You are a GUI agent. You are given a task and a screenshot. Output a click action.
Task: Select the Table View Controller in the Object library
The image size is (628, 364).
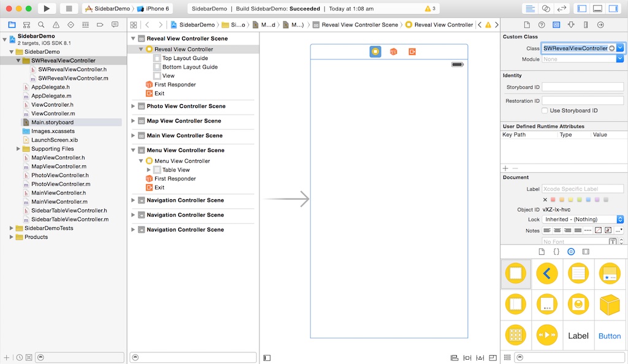pos(578,274)
